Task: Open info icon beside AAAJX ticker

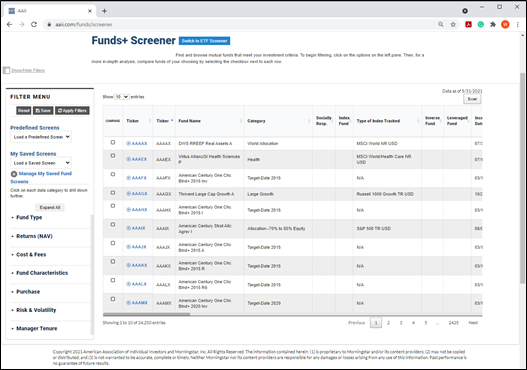Action: 128,247
